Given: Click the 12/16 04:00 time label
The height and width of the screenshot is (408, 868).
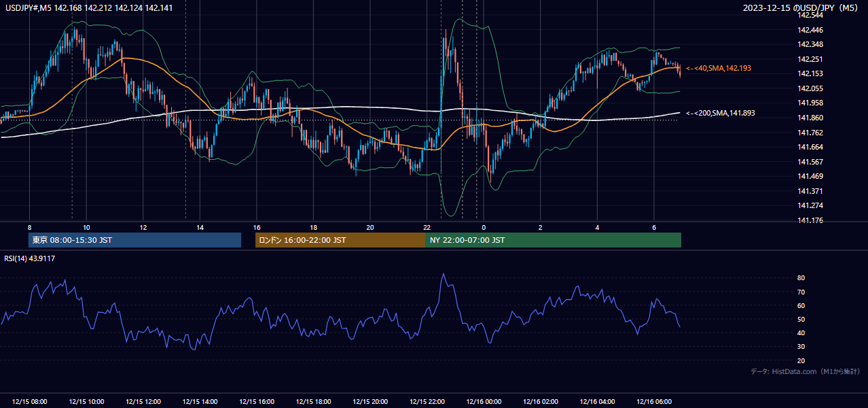Looking at the screenshot, I should [597, 402].
